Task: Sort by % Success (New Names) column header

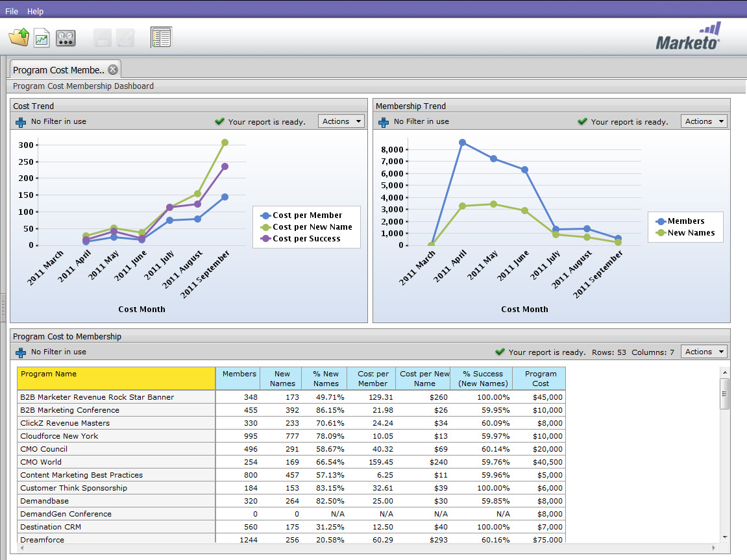Action: coord(482,378)
